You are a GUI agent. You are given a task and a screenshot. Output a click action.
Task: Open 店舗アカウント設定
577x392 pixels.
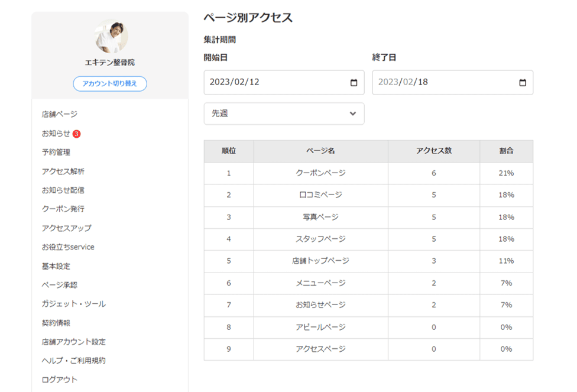coord(73,342)
